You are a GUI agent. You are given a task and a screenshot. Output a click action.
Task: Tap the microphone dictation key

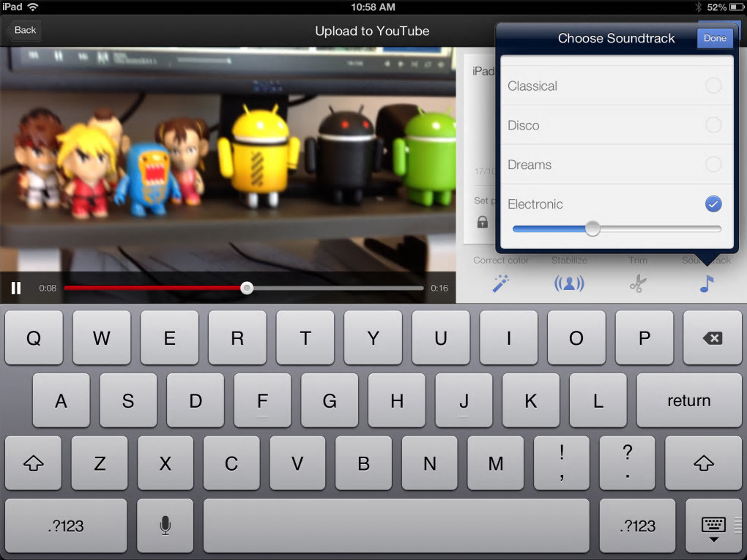click(165, 526)
